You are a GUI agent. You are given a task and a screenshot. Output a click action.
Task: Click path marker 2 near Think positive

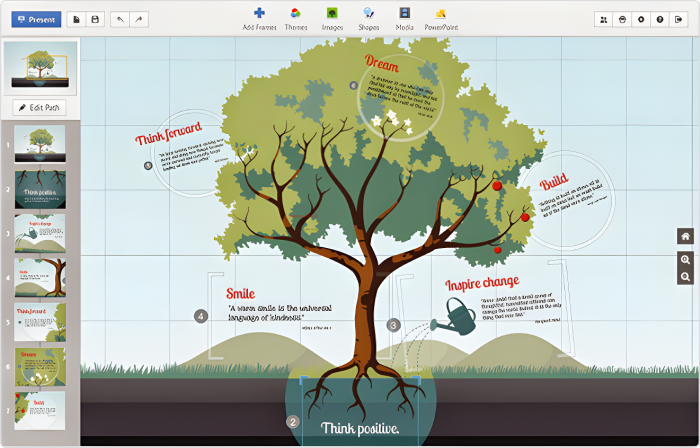292,422
